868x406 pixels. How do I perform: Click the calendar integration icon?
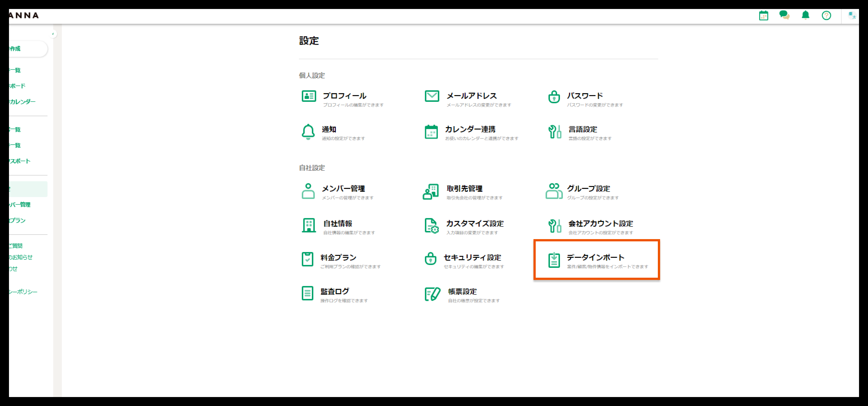pyautogui.click(x=431, y=132)
